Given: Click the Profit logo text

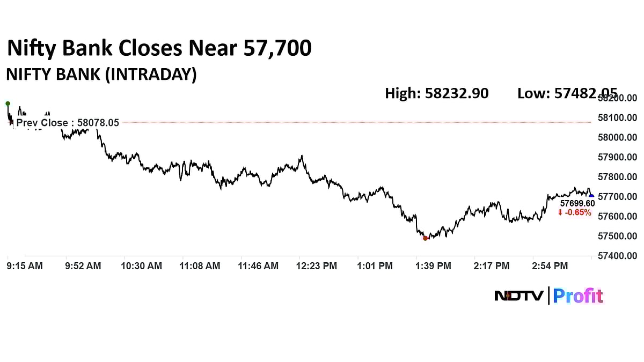Looking at the screenshot, I should coord(578,295).
